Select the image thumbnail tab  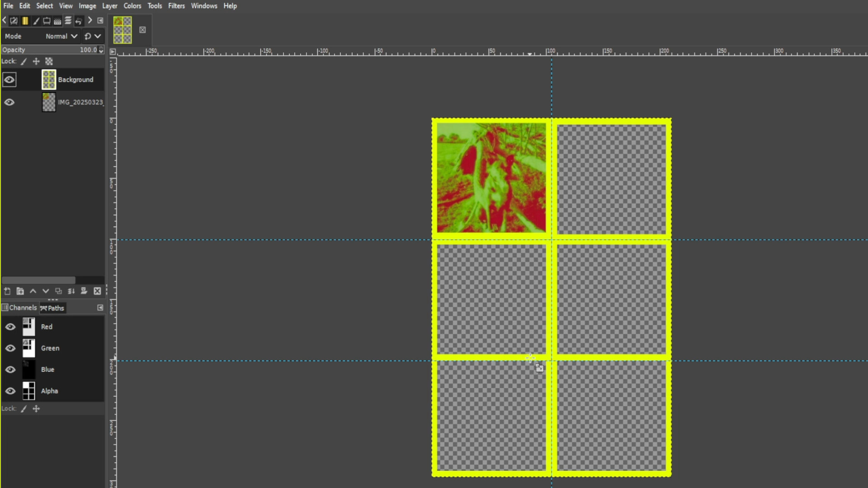pos(123,30)
